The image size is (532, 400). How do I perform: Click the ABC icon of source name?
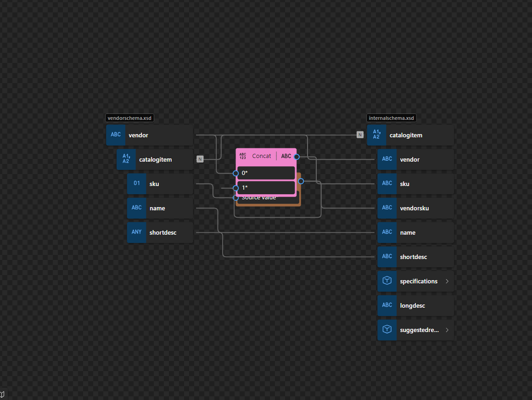(x=137, y=208)
